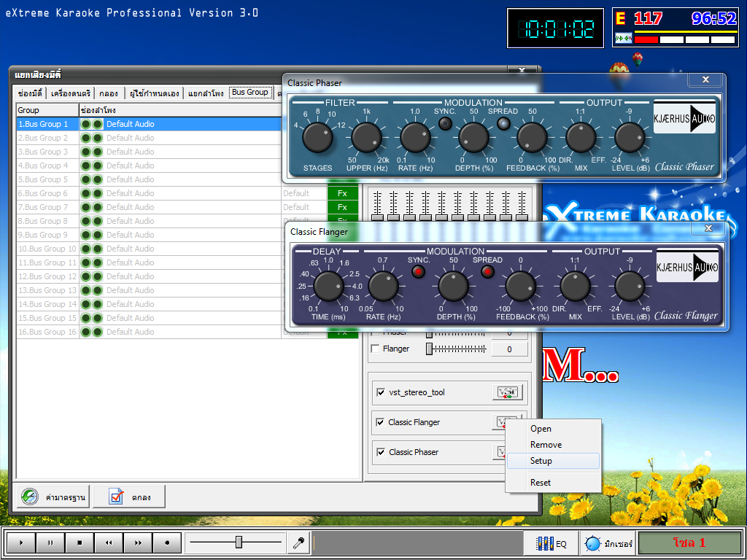Viewport: 747px width, 560px height.
Task: Rewind using the double-left arrow button
Action: [109, 542]
